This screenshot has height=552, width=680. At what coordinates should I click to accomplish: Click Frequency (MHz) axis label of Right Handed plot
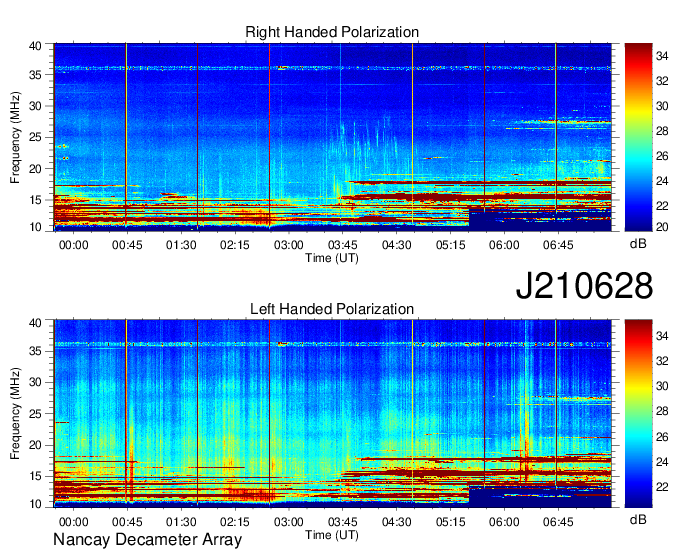[15, 137]
